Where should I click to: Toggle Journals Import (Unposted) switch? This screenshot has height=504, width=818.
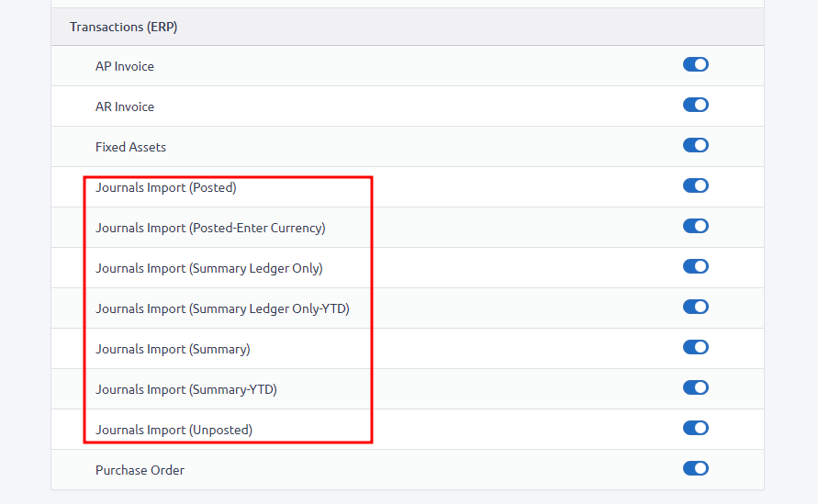click(695, 428)
